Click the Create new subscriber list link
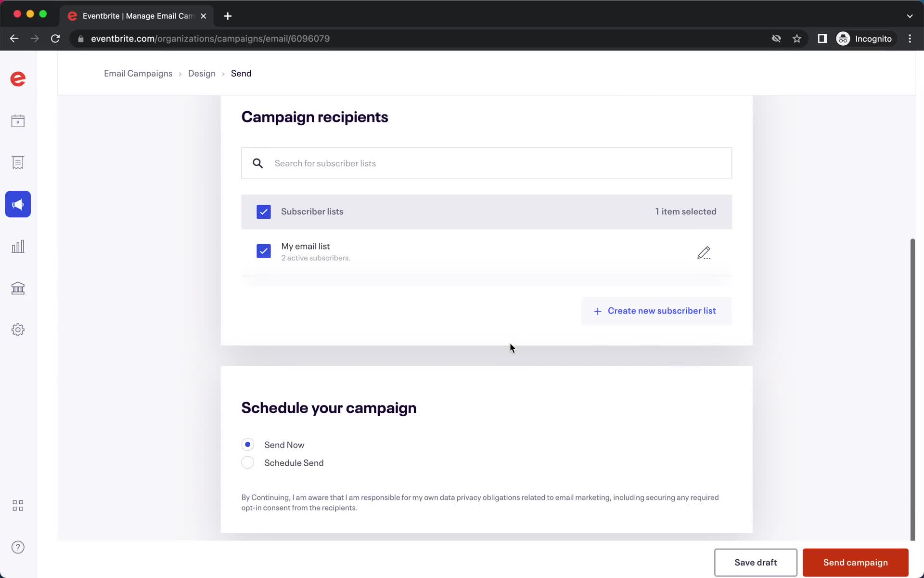Image resolution: width=924 pixels, height=578 pixels. pyautogui.click(x=654, y=311)
